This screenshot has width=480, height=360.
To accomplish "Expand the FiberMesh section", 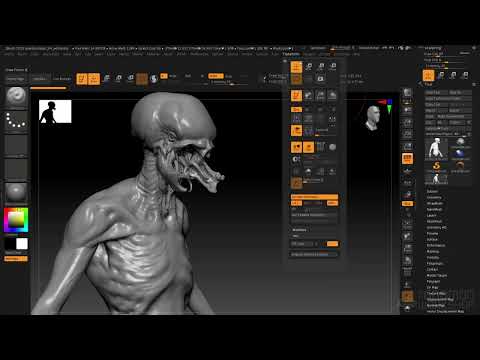I will (435, 221).
